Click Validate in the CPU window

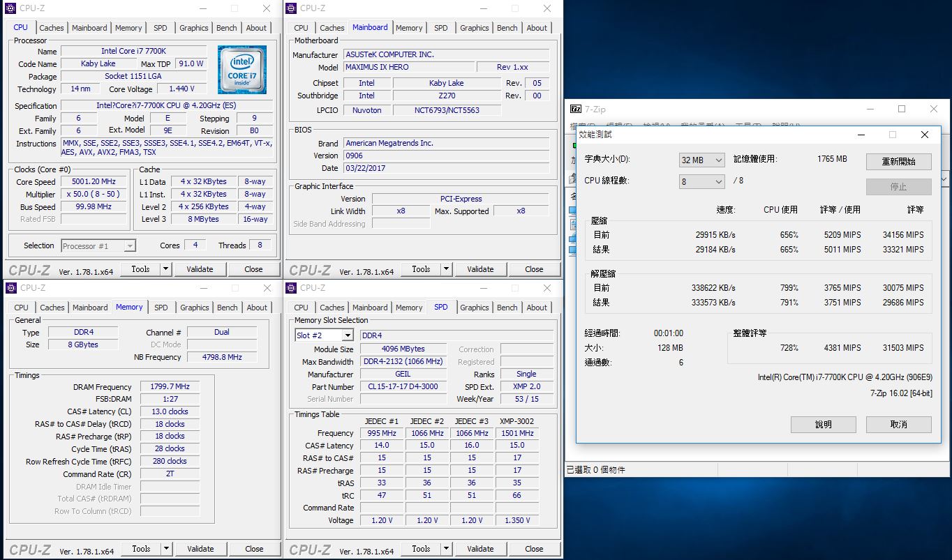click(200, 269)
